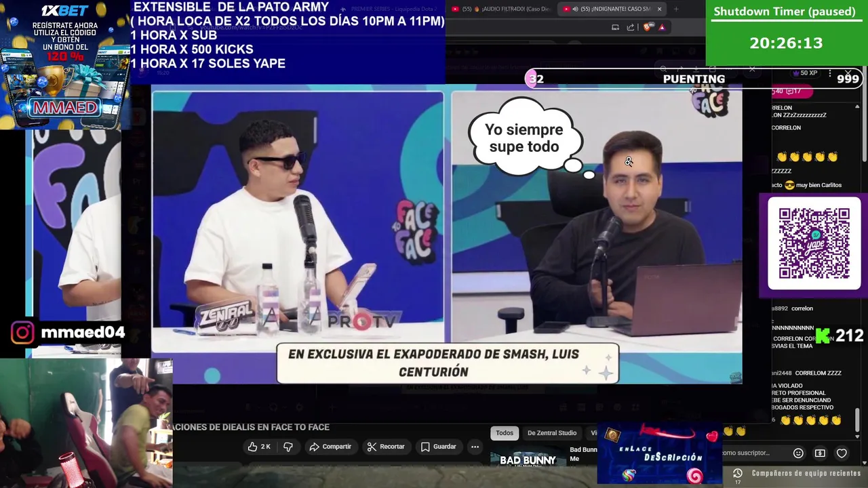Close the ¡INDIGNANTE! browser tab
The image size is (868, 488).
coord(659,9)
